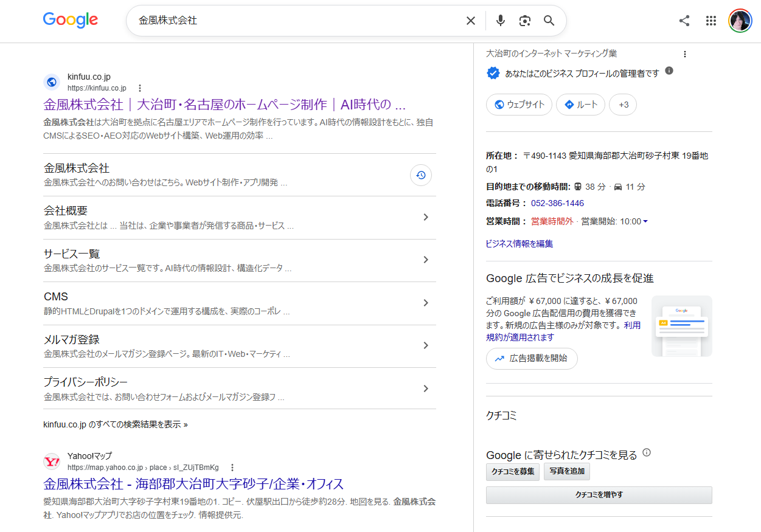Screen dimensions: 761x532
Task: Open more options beside Yahoo map URL
Action: (x=232, y=468)
